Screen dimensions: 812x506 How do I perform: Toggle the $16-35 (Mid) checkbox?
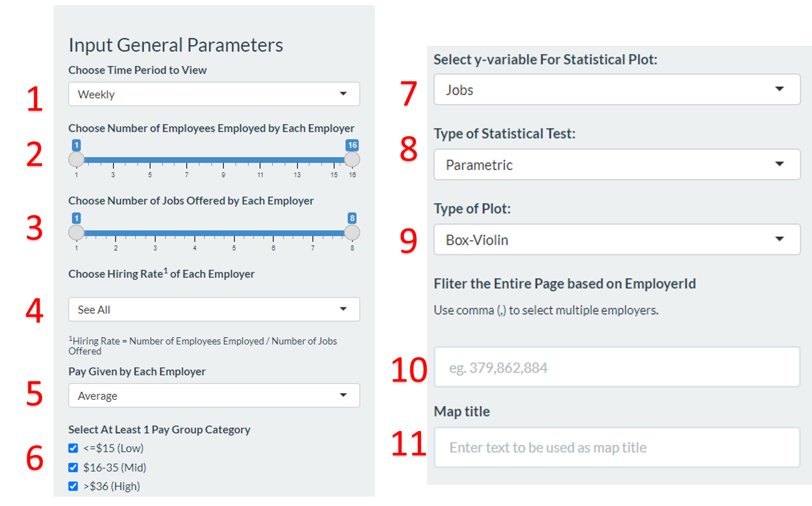click(73, 467)
